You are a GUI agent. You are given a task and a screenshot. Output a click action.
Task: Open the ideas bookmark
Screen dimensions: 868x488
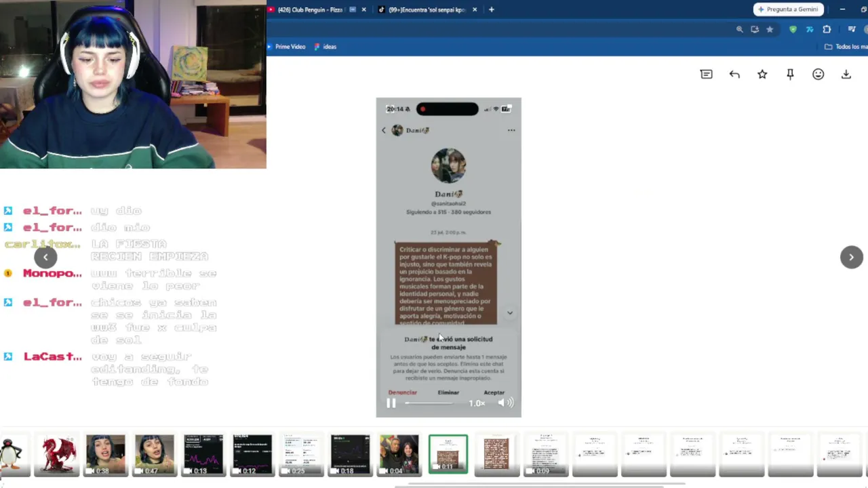click(x=325, y=47)
